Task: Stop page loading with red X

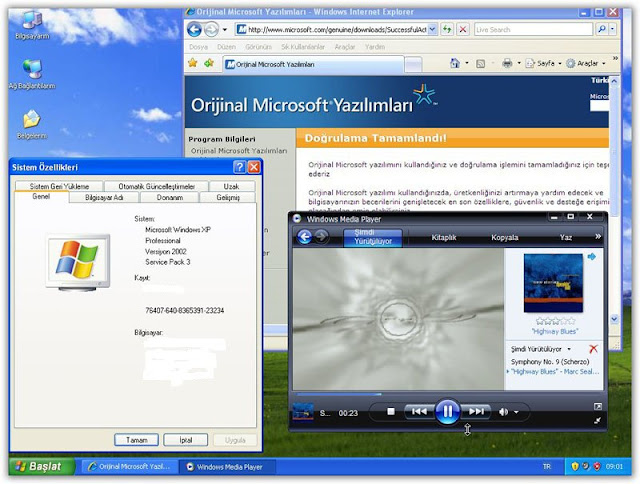Action: (462, 29)
